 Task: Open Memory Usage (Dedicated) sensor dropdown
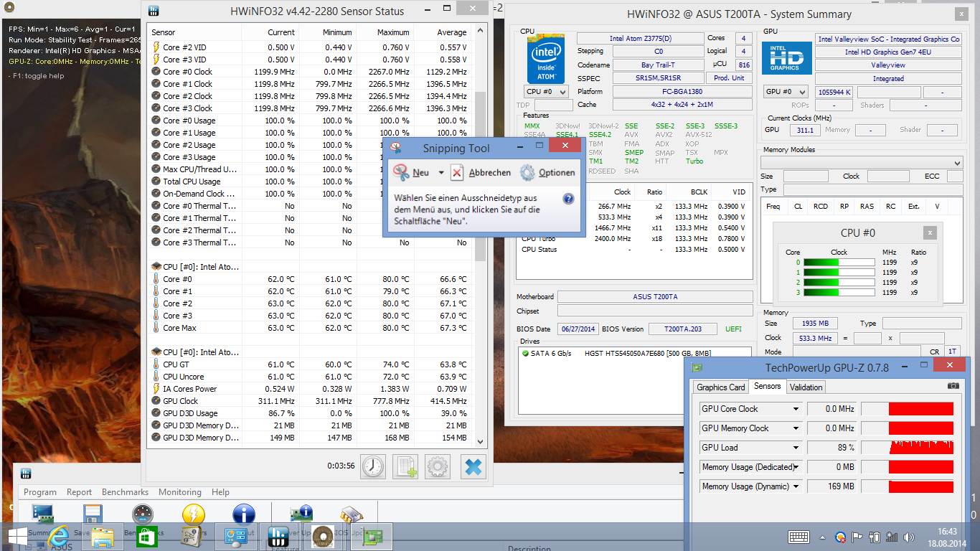(x=796, y=467)
